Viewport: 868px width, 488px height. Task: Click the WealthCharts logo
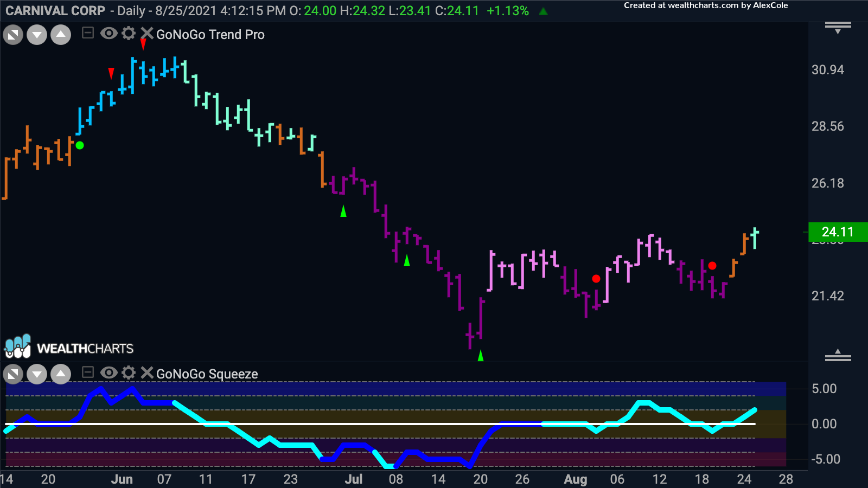pyautogui.click(x=69, y=347)
